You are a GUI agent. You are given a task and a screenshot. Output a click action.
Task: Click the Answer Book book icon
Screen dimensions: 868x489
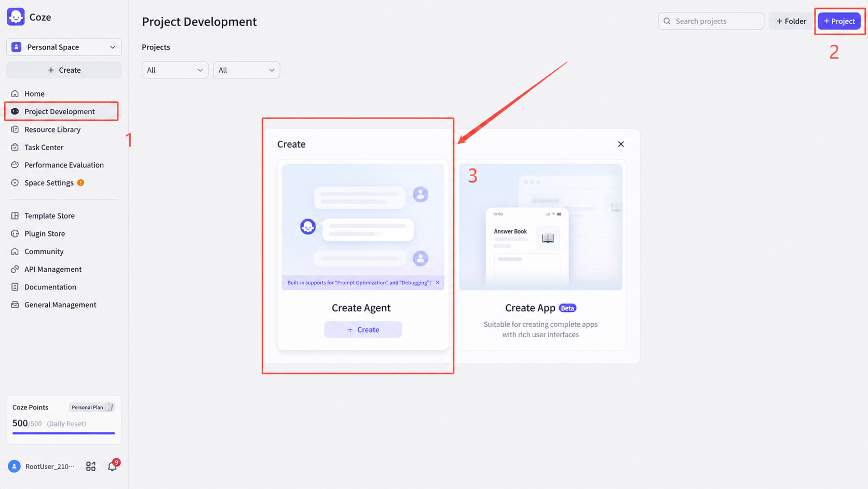pyautogui.click(x=548, y=237)
